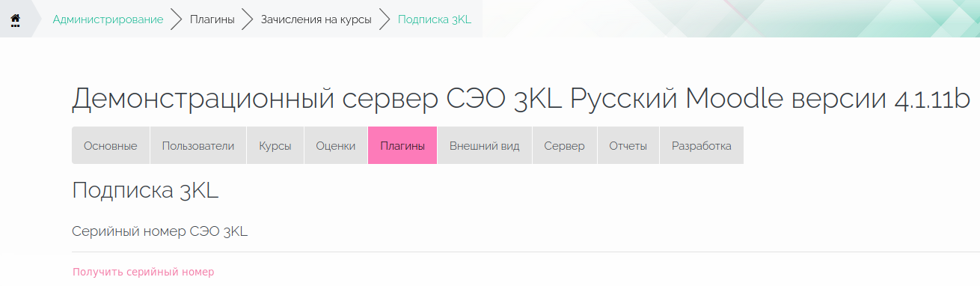
Task: Click the Получить серийный номер link
Action: point(143,272)
